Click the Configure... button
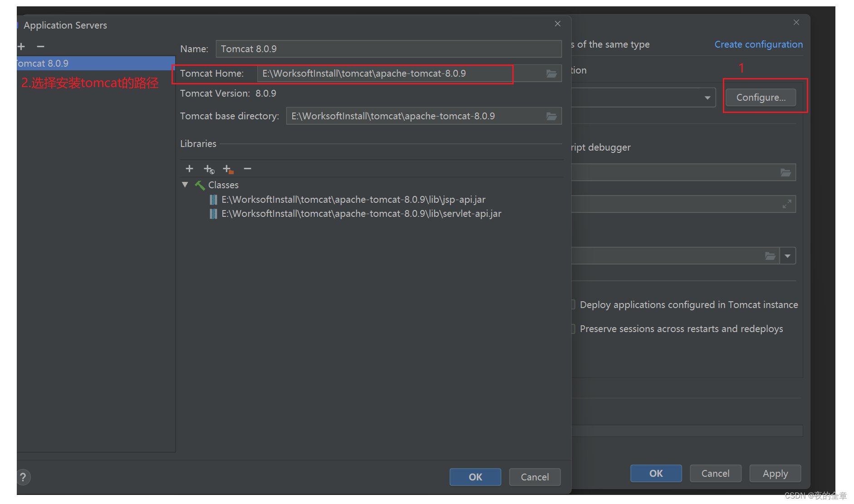The height and width of the screenshot is (504, 854). pyautogui.click(x=761, y=98)
